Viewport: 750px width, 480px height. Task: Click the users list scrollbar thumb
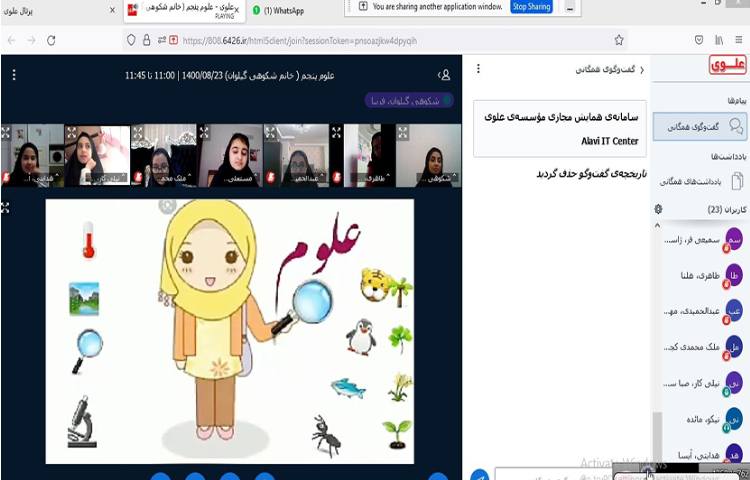(x=658, y=437)
